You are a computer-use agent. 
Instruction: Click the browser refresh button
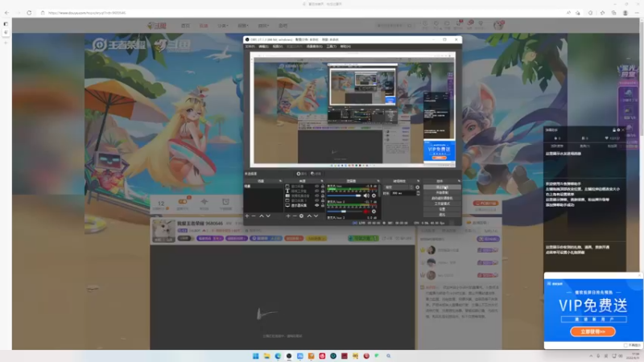29,13
